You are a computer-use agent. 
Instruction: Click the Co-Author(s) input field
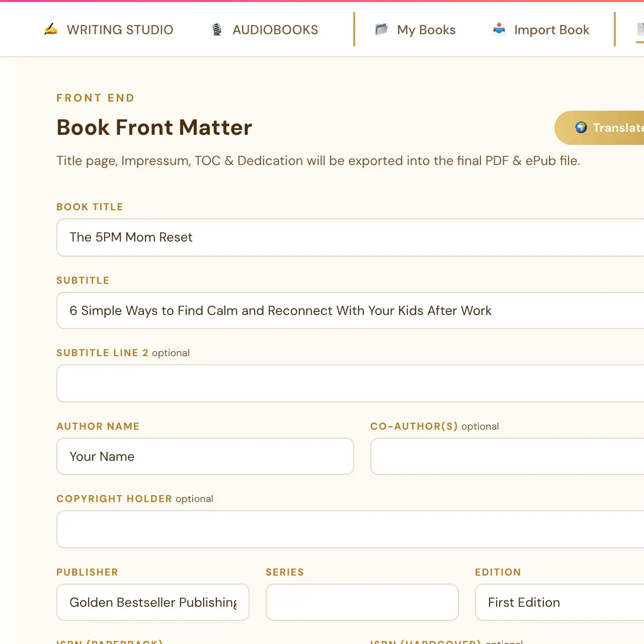click(x=507, y=456)
